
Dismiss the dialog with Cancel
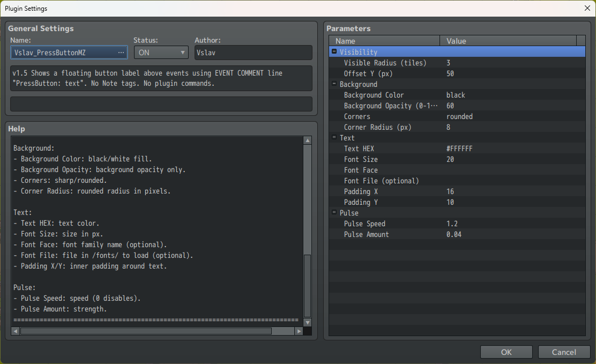[564, 352]
